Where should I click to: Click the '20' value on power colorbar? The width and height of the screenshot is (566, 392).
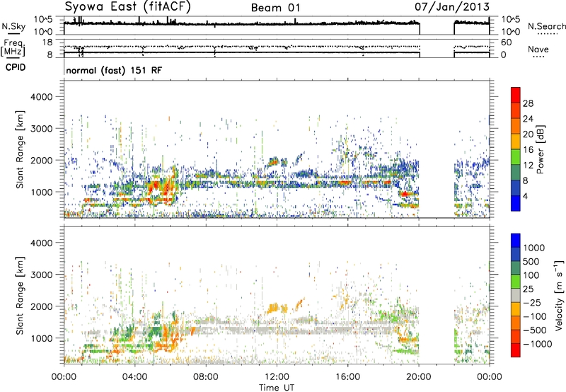click(x=528, y=134)
